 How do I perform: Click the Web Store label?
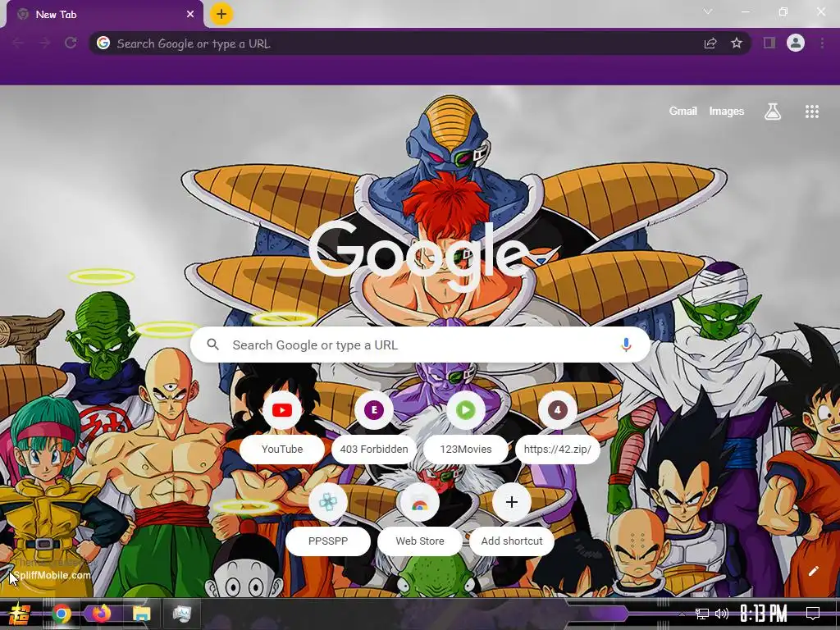point(419,541)
